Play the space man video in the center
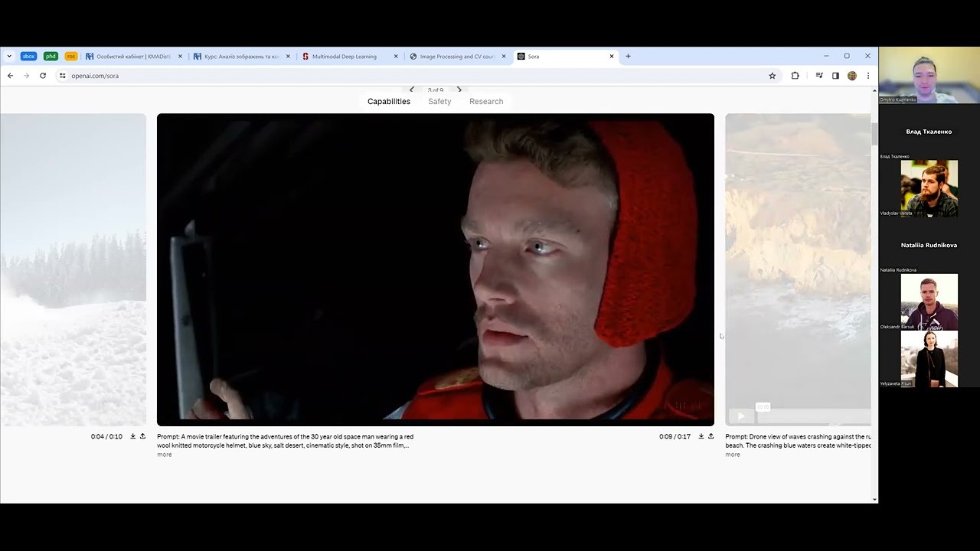 436,269
